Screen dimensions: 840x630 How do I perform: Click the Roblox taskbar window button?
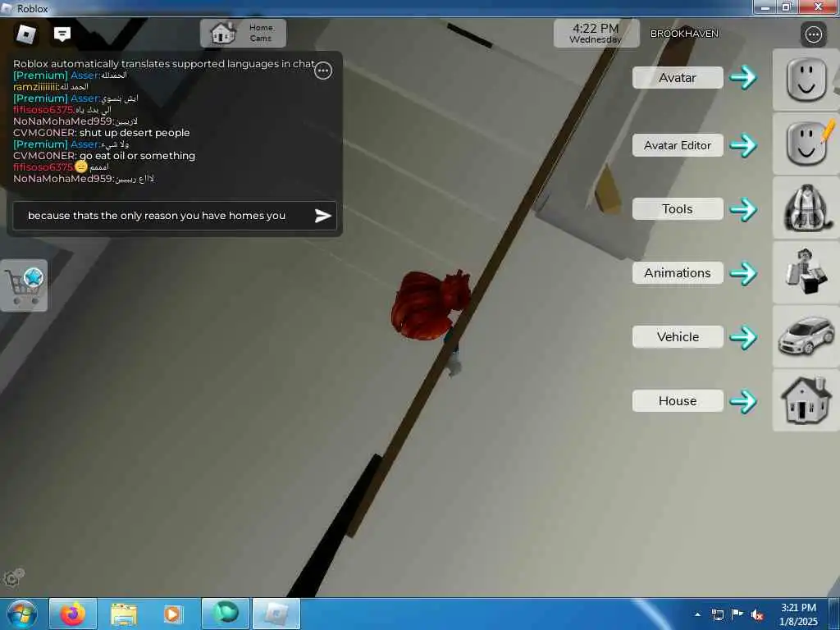coord(276,614)
